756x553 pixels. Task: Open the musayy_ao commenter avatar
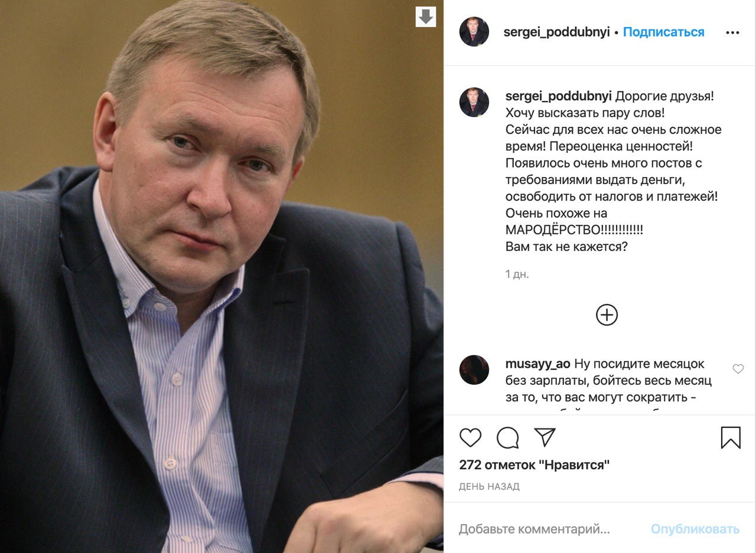(474, 370)
